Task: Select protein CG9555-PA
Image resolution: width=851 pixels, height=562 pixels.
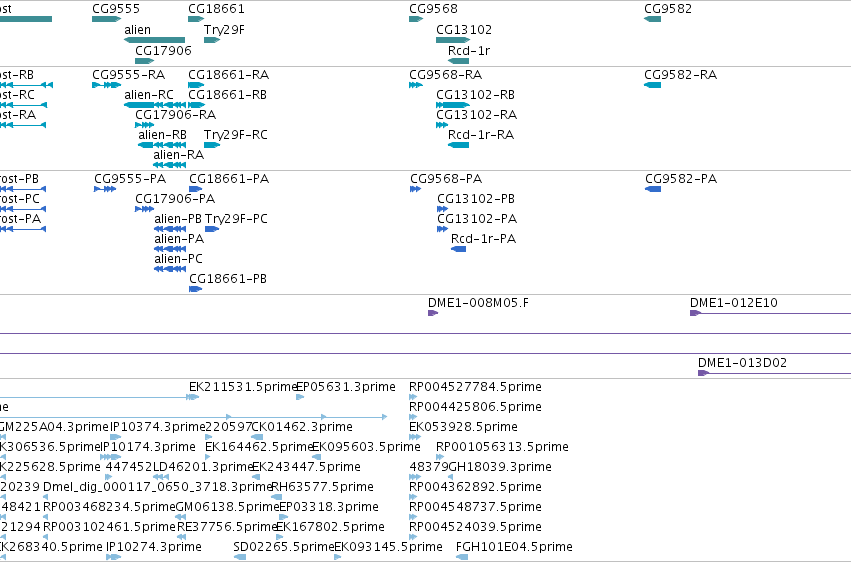Action: pyautogui.click(x=130, y=178)
